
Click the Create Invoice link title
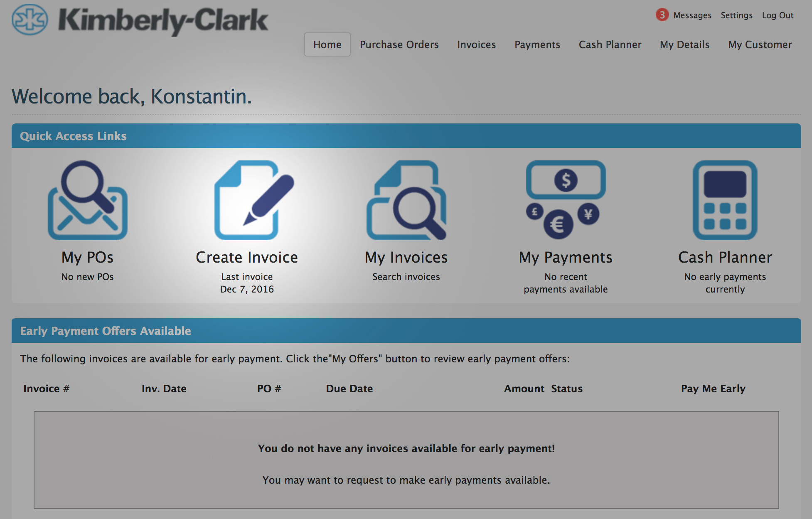[x=247, y=258]
